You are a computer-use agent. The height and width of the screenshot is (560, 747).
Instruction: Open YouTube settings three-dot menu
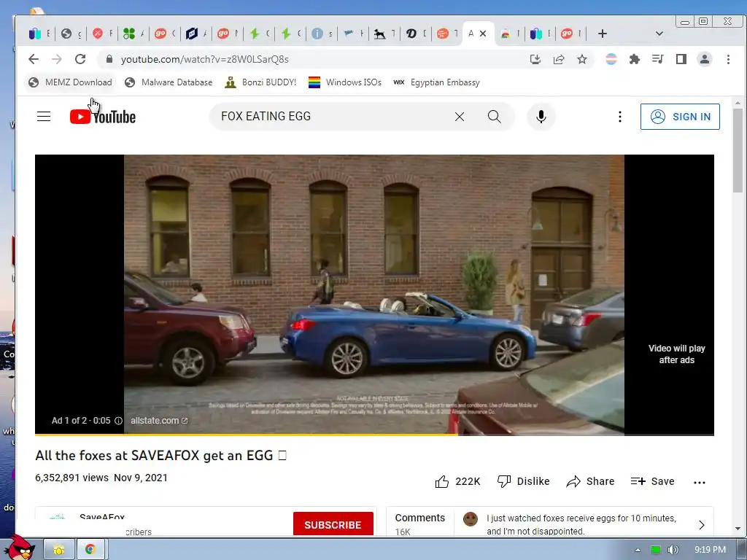point(619,117)
